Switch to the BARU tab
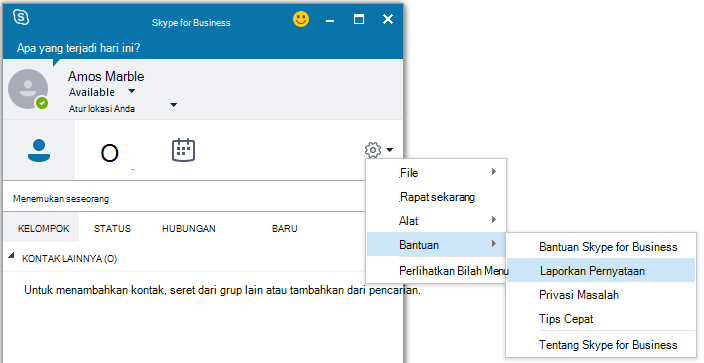 (x=284, y=228)
